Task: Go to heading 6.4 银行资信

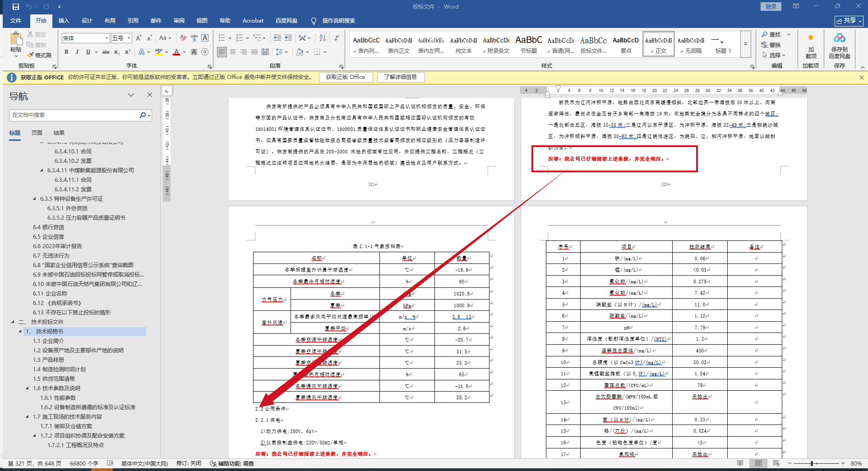Action: [x=48, y=227]
